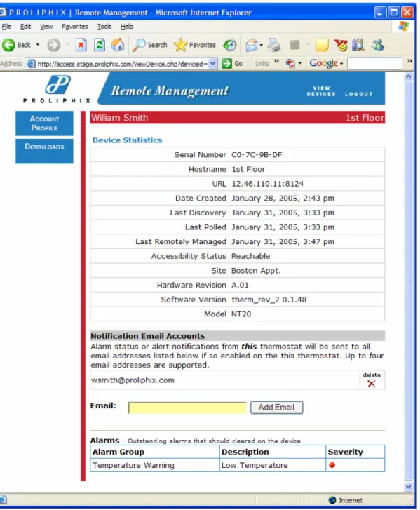Image resolution: width=420 pixels, height=510 pixels.
Task: Click the William Smith header name
Action: 119,118
